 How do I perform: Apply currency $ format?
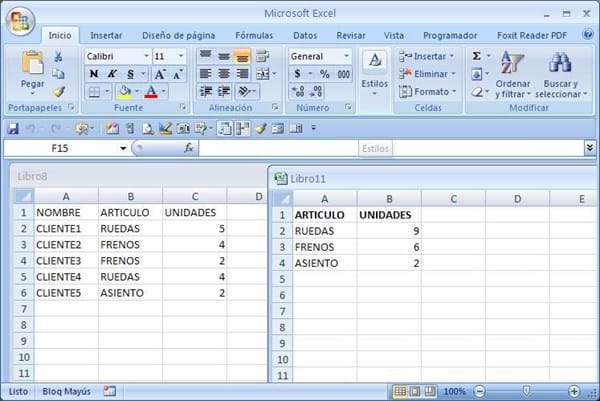pyautogui.click(x=297, y=74)
